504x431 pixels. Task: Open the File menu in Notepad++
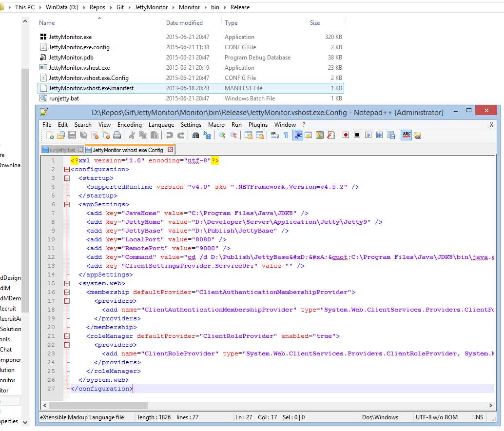[x=47, y=125]
